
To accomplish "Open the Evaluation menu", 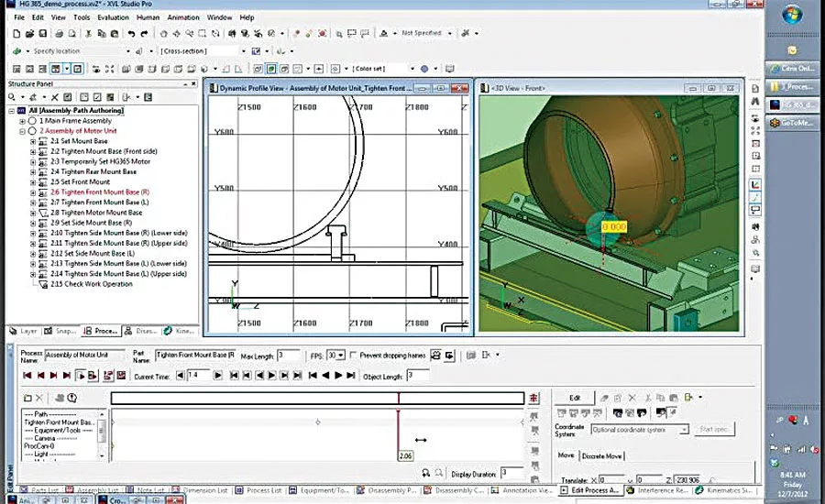I will 113,17.
